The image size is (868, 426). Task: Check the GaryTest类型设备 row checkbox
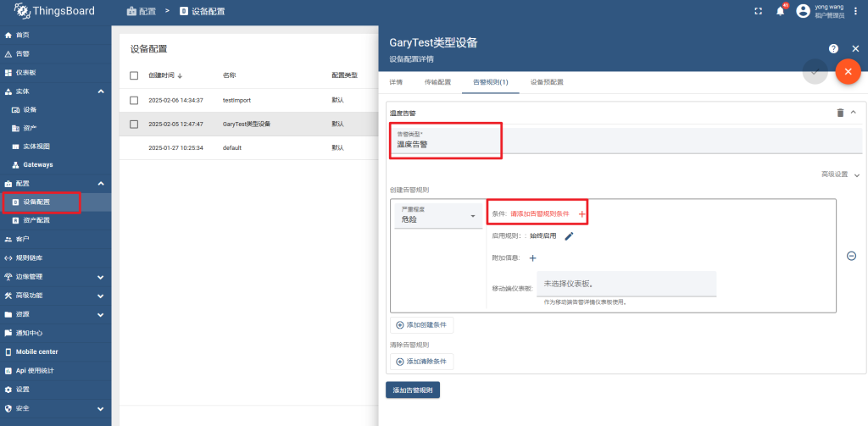tap(134, 124)
